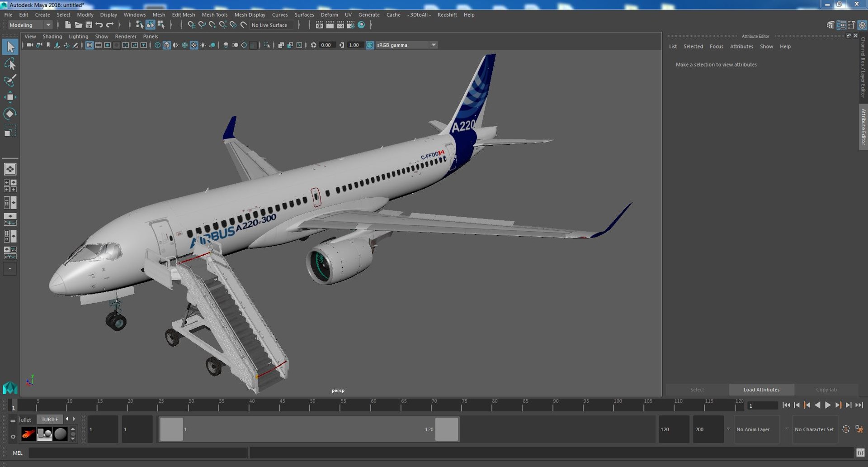Open the sRGB gamma dropdown
The image size is (868, 467).
(406, 45)
